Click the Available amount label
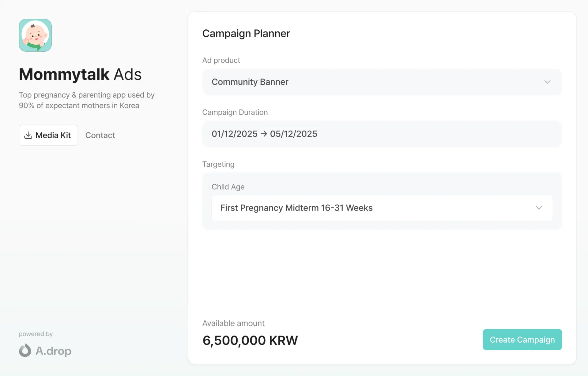This screenshot has width=588, height=376. (233, 323)
